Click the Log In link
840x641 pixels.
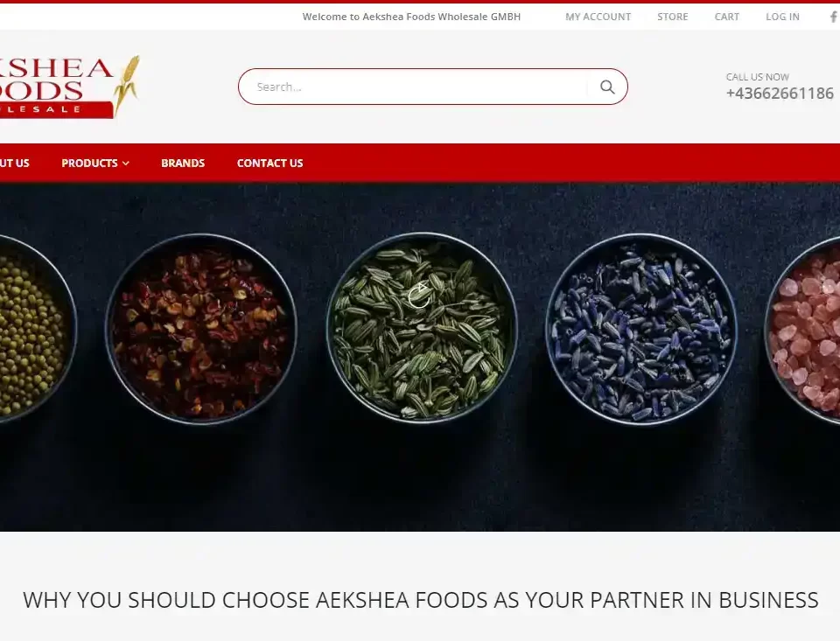pyautogui.click(x=782, y=17)
